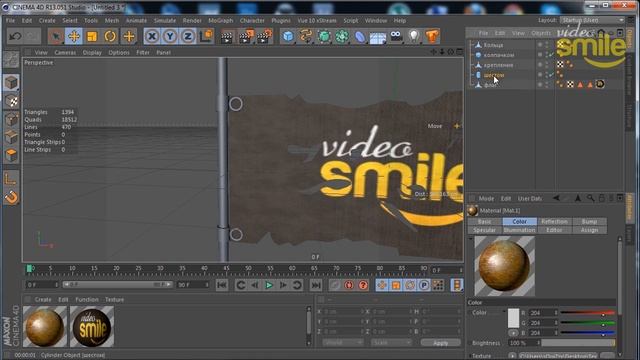Toggle parameter P keyframe recording
Image resolution: width=640 pixels, height=360 pixels.
pos(424,285)
